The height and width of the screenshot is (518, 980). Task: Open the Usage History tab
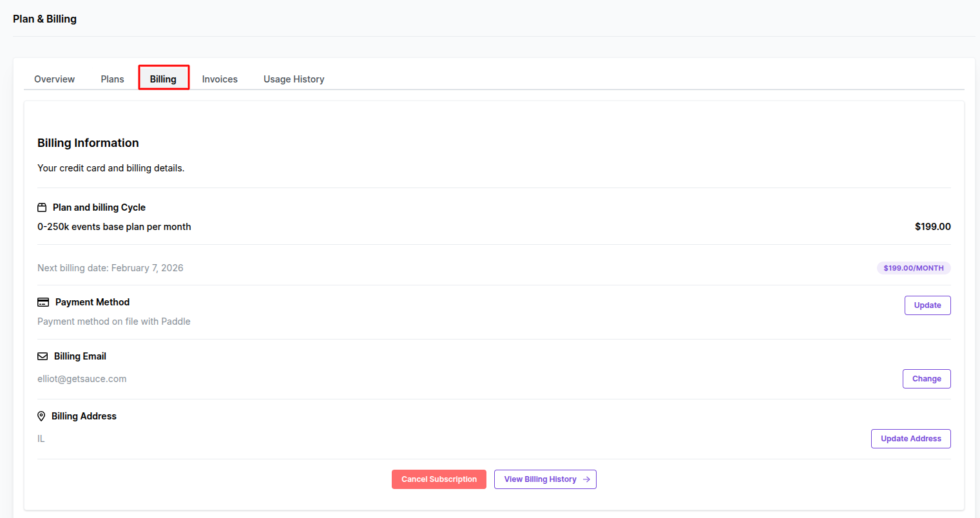[294, 79]
